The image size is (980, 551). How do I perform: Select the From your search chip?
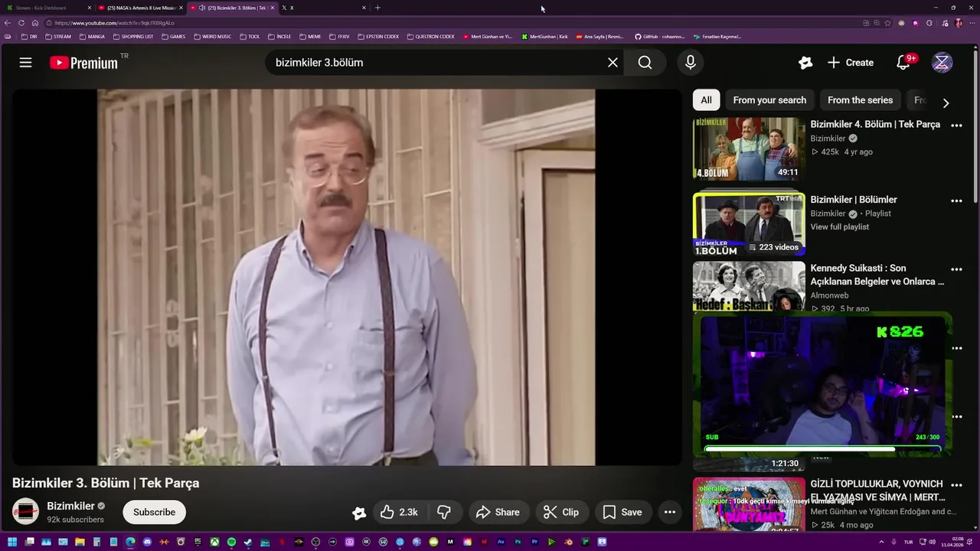click(x=769, y=100)
